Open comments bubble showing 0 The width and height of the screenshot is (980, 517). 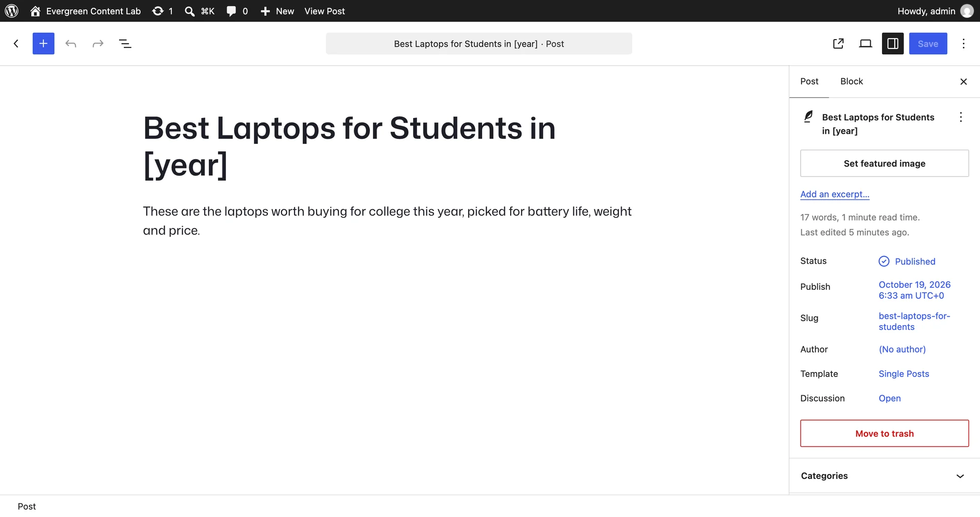(x=237, y=11)
